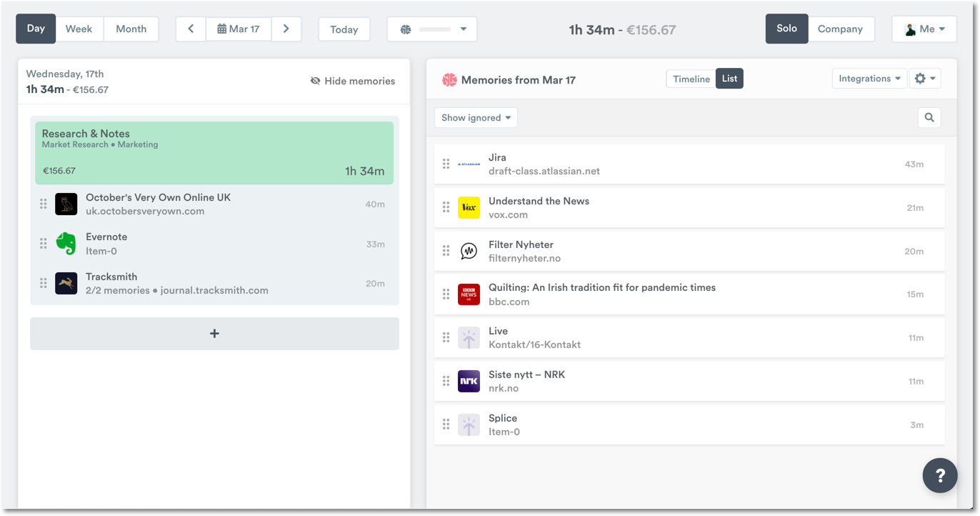This screenshot has width=980, height=516.
Task: Grab the drag handle on Filter Nyheter row
Action: click(x=446, y=251)
